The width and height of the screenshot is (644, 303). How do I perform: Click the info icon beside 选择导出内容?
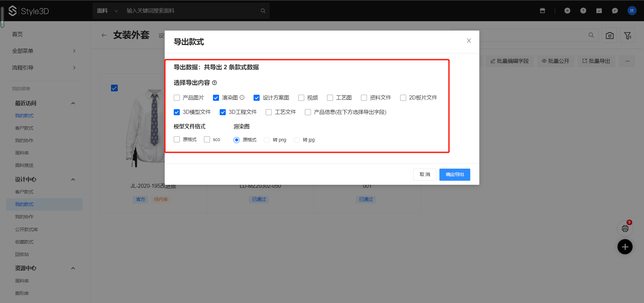[215, 83]
